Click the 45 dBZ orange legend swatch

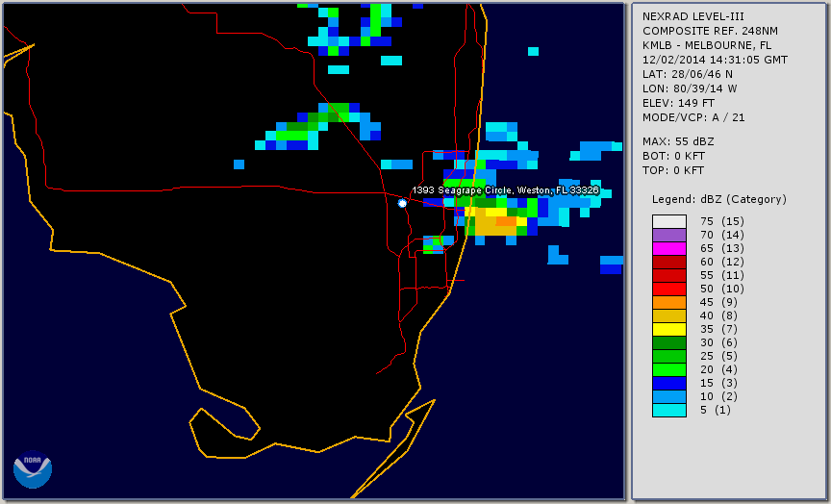(669, 302)
